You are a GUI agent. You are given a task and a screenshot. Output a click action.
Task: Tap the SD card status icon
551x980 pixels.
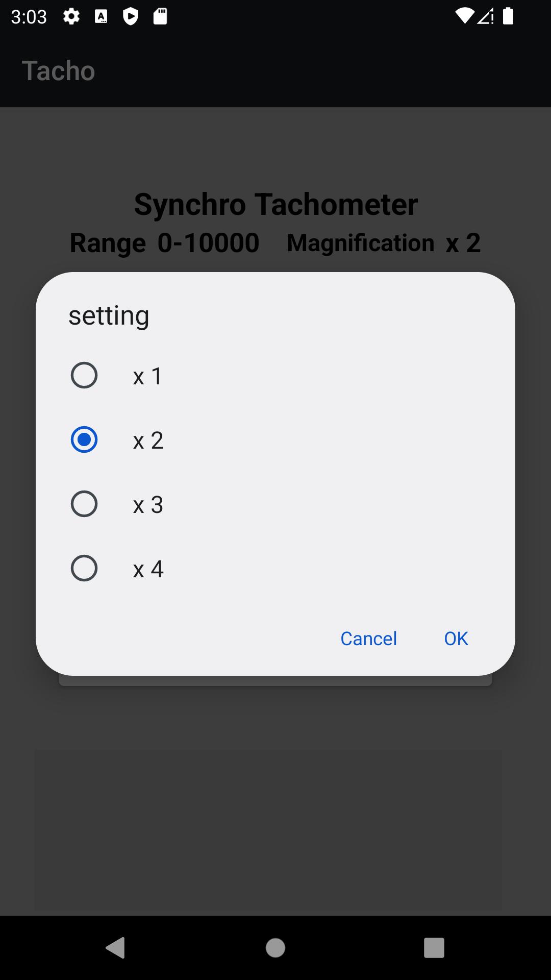(160, 17)
